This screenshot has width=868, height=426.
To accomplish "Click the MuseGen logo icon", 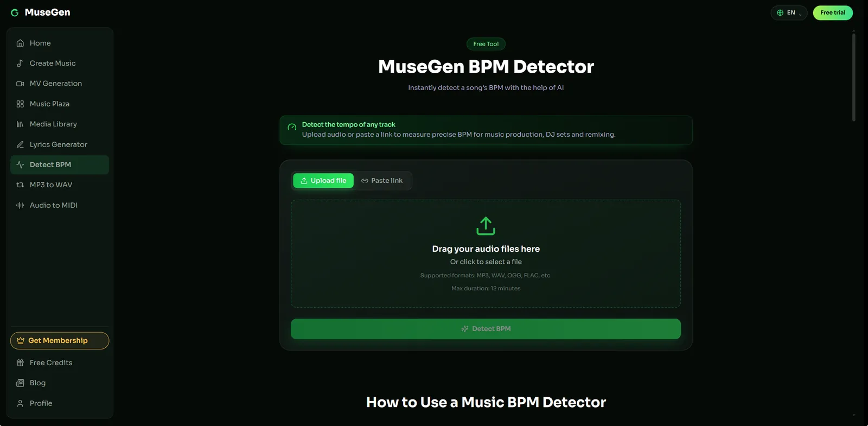I will click(x=15, y=12).
